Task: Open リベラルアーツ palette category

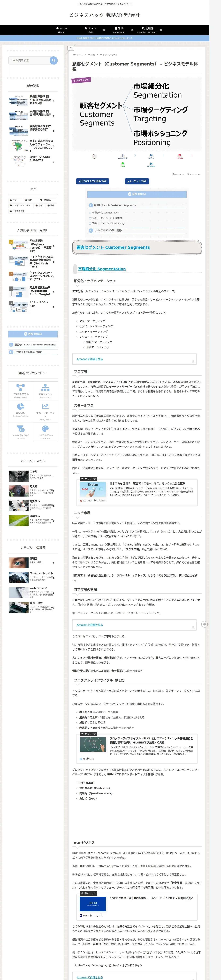Action: click(x=45, y=432)
